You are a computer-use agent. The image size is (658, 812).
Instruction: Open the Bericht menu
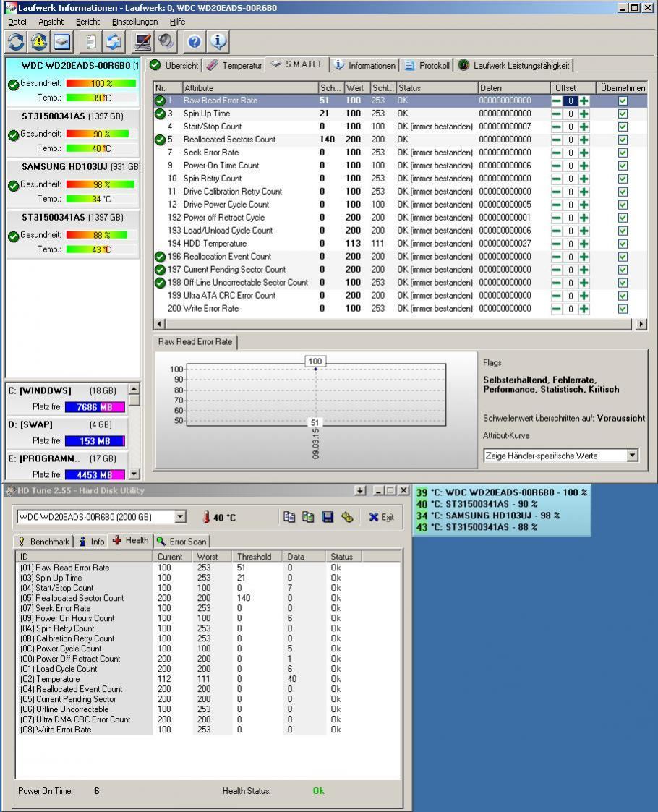coord(87,22)
